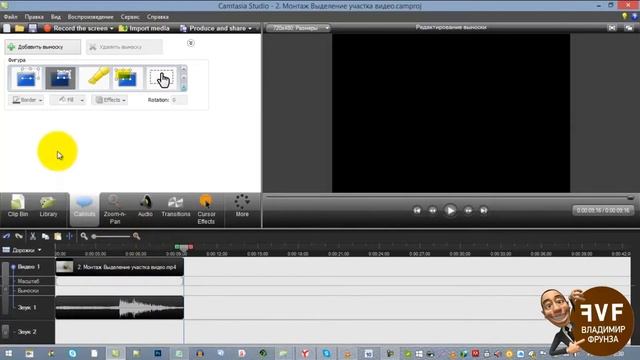Open the More tab

(242, 206)
